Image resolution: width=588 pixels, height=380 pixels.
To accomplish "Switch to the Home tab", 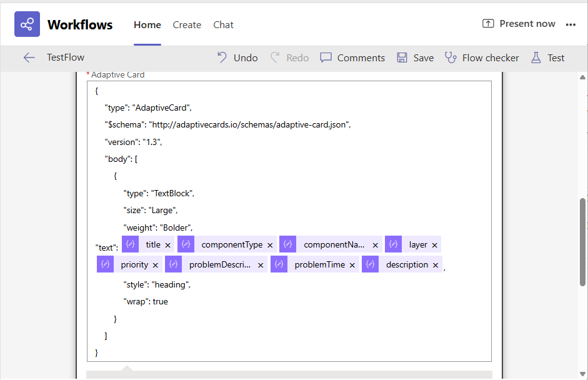I will [147, 25].
